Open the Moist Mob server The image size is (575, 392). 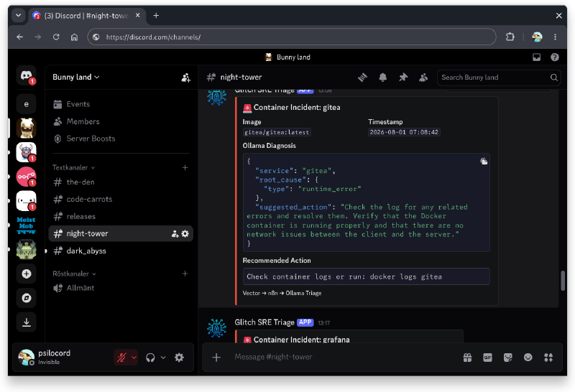tap(26, 225)
